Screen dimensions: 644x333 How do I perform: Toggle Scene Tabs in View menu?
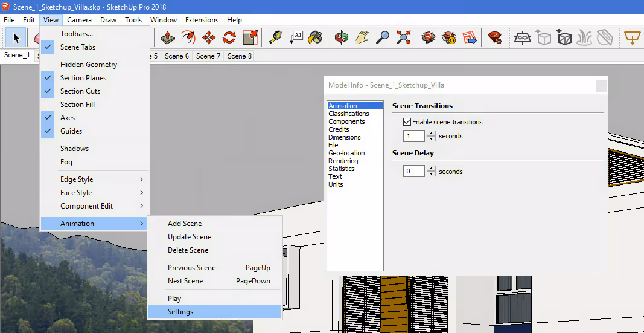click(95, 47)
